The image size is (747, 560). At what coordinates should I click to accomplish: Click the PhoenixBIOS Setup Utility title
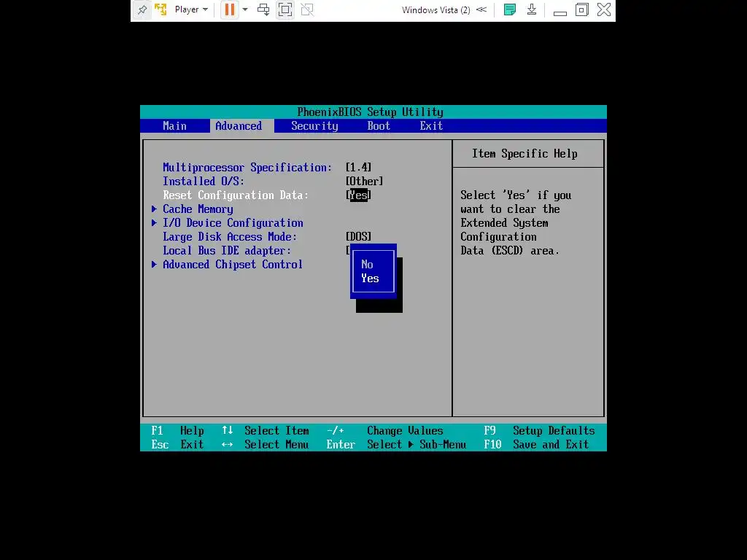click(370, 112)
